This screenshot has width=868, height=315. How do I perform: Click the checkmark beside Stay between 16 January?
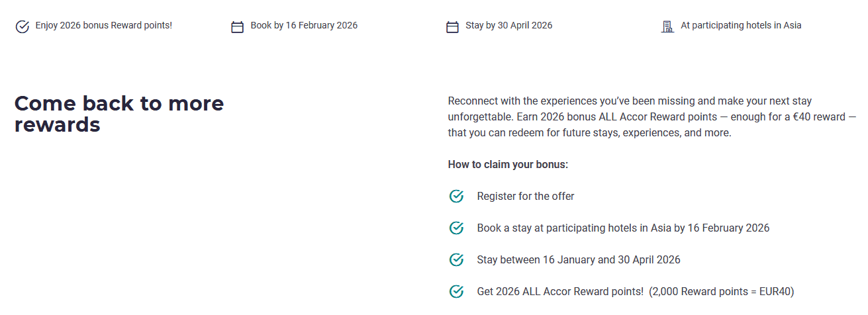tap(456, 259)
